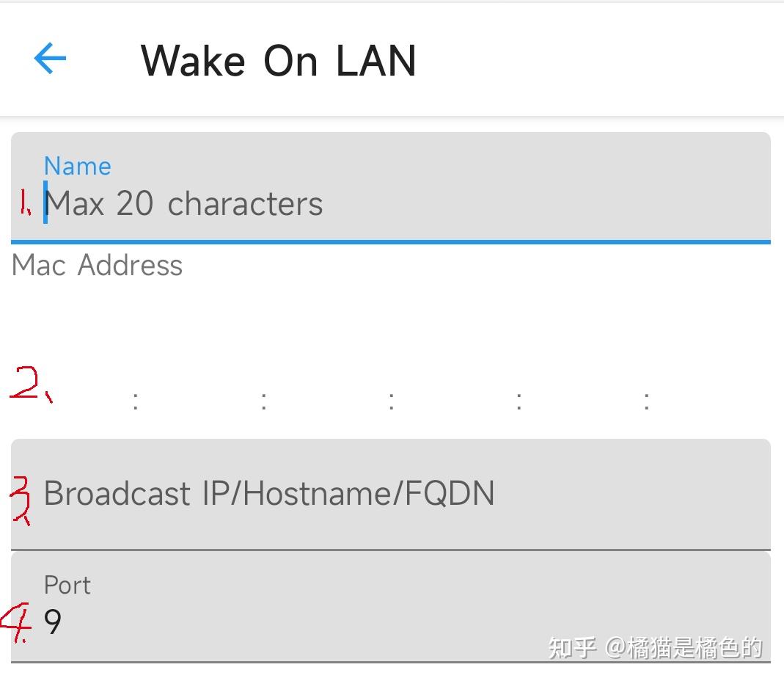
Task: Click the blue underline under Name field
Action: click(x=391, y=240)
